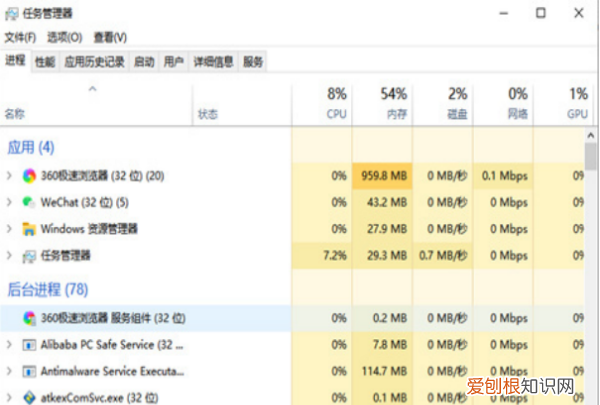Screen dimensions: 600x405
Task: Click the Windows 资源管理器 folder icon
Action: (29, 229)
